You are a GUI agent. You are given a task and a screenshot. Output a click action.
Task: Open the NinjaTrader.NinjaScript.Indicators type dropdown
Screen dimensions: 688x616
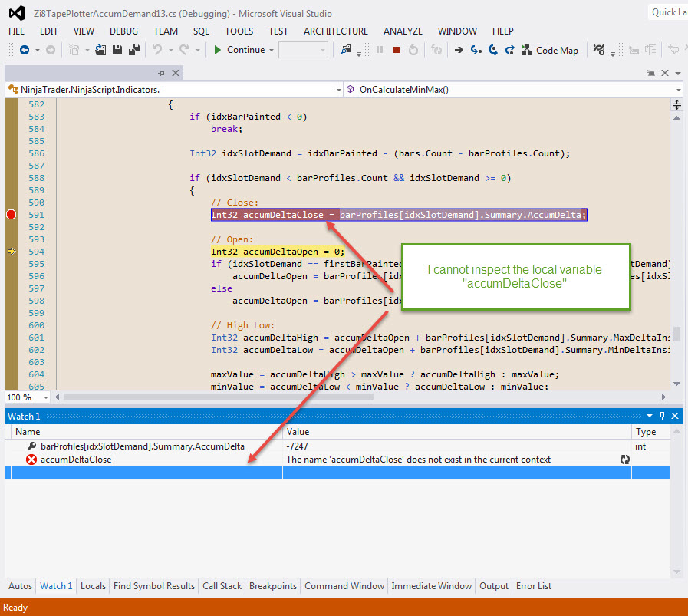pyautogui.click(x=339, y=90)
